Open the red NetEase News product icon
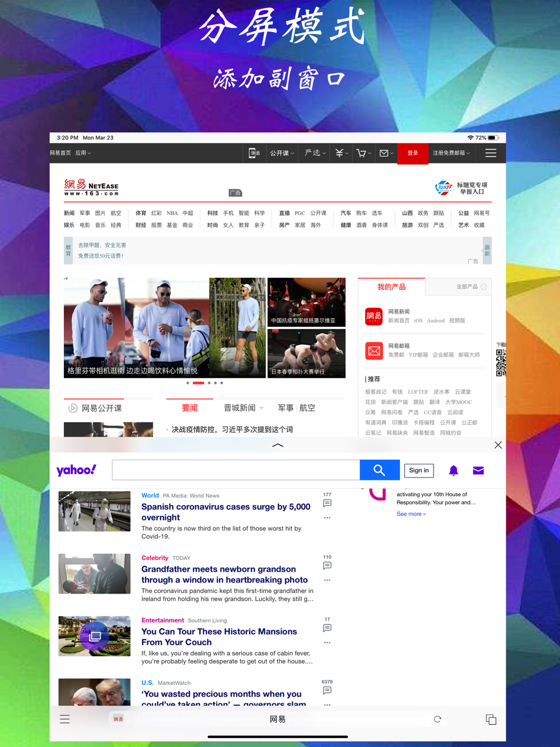The image size is (560, 747). tap(374, 316)
